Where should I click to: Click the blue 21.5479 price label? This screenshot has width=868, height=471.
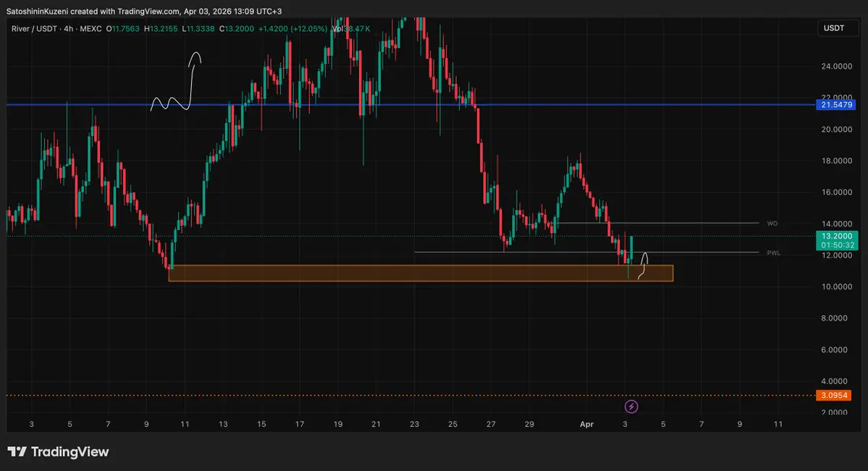click(836, 105)
